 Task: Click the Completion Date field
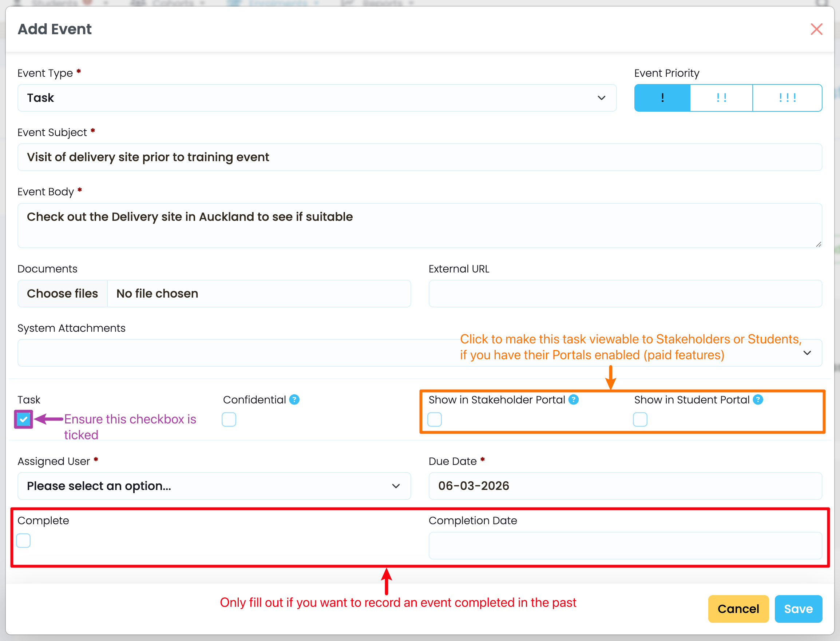click(625, 546)
